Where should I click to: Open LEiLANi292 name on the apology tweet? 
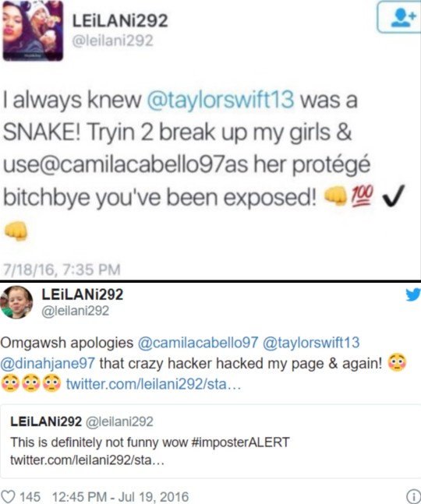pyautogui.click(x=83, y=294)
